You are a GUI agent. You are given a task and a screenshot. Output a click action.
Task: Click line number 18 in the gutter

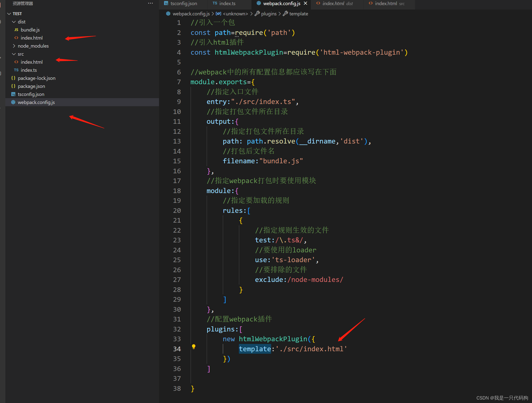177,191
